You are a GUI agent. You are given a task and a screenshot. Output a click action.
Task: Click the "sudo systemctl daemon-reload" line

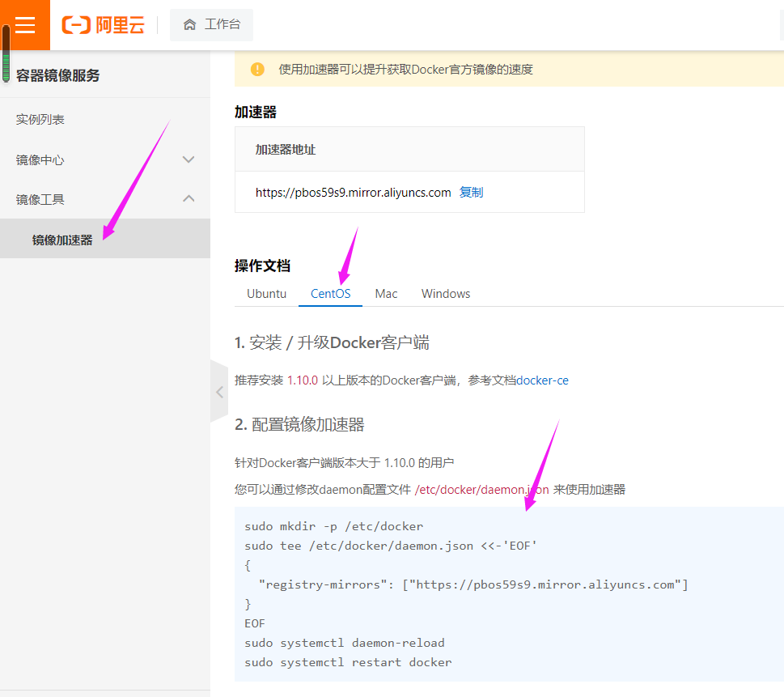[345, 643]
